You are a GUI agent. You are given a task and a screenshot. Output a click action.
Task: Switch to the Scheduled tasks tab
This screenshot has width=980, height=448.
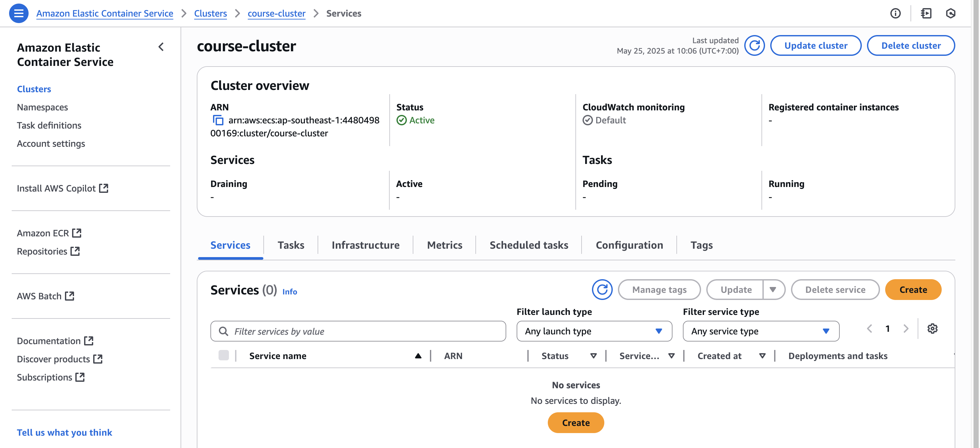[x=528, y=245]
